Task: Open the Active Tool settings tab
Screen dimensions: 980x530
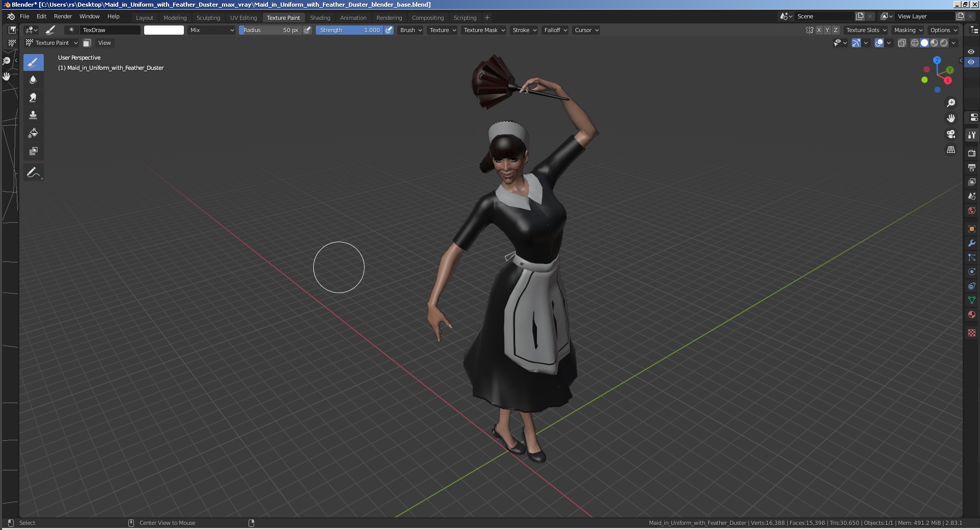Action: 972,135
